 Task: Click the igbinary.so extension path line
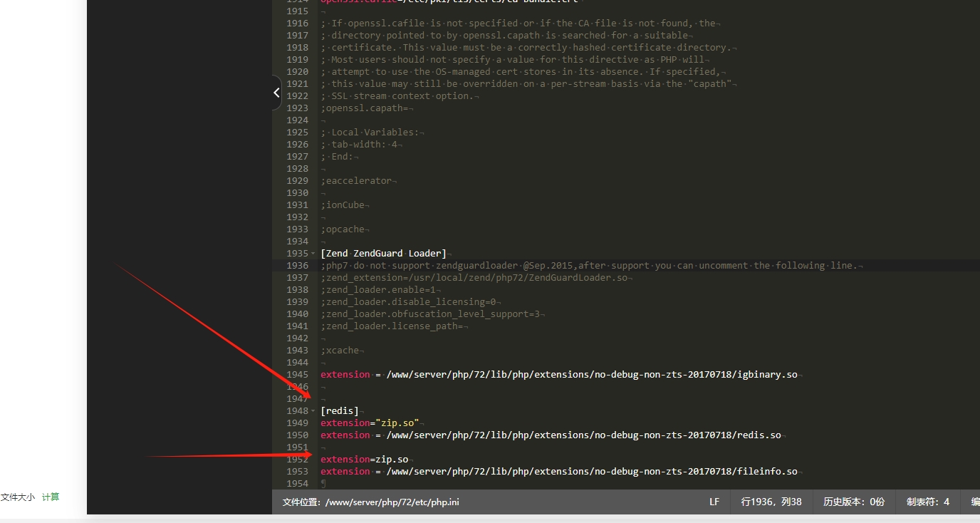[561, 374]
